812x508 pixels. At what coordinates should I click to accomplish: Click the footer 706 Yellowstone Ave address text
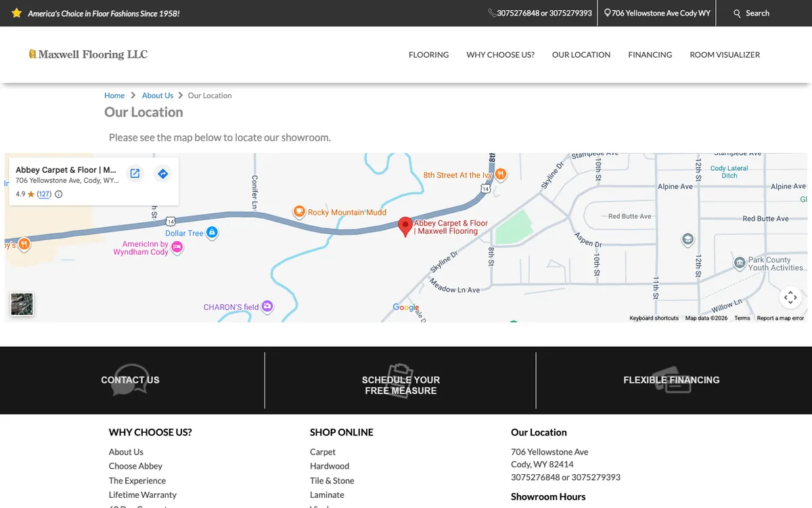[x=549, y=452]
